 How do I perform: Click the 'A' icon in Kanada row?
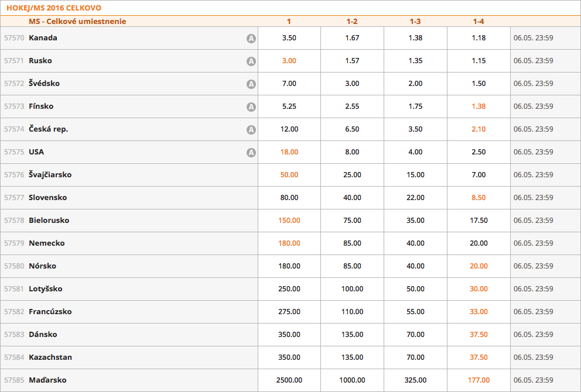tap(251, 39)
